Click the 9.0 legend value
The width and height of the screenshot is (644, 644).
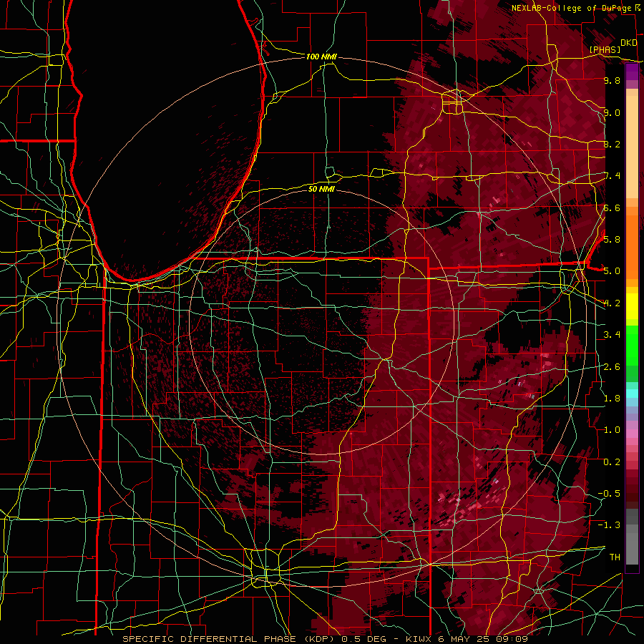[612, 112]
